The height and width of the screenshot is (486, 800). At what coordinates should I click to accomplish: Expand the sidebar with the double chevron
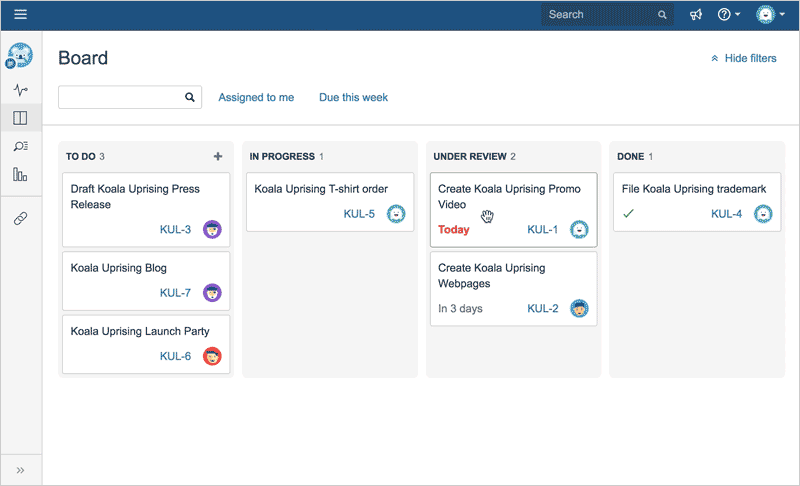coord(20,470)
